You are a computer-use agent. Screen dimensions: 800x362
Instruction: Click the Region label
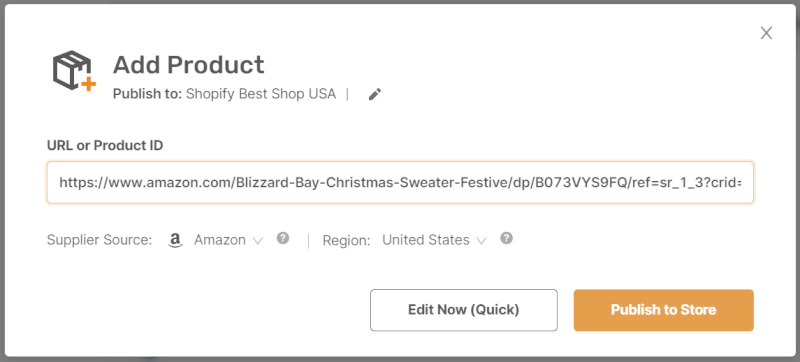click(346, 241)
